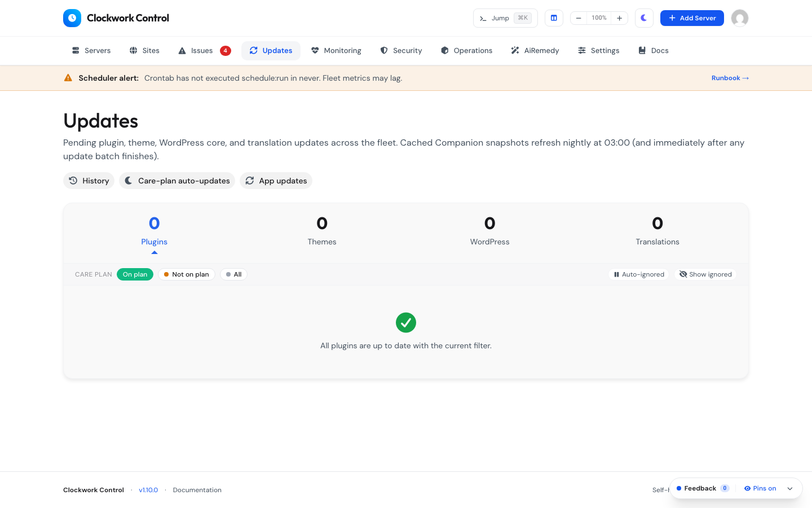This screenshot has width=812, height=508.
Task: Open the Feedback widget
Action: (703, 488)
